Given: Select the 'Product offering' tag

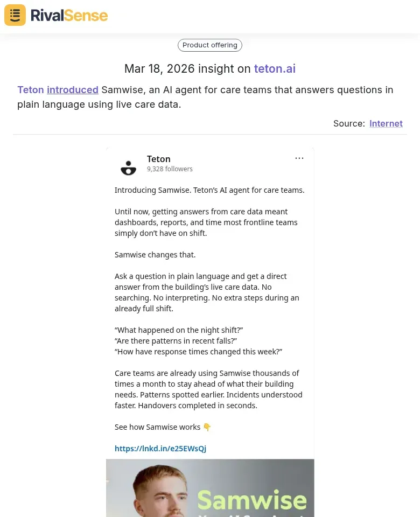Looking at the screenshot, I should 209,45.
